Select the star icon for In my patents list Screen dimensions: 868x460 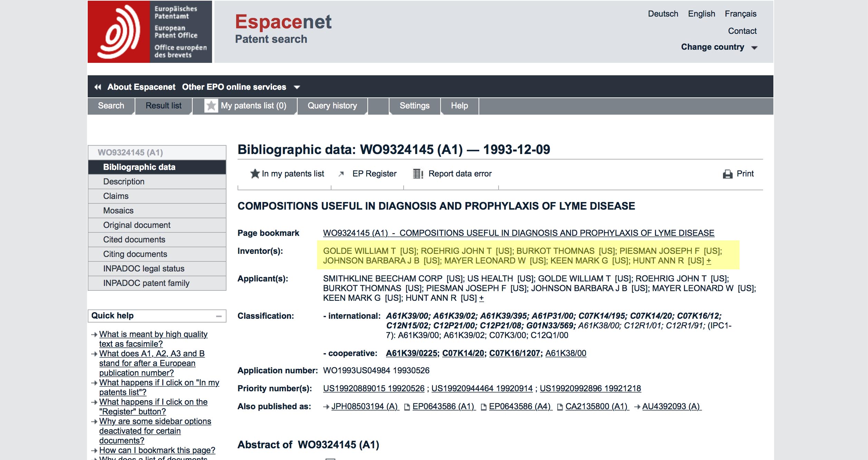click(x=255, y=174)
